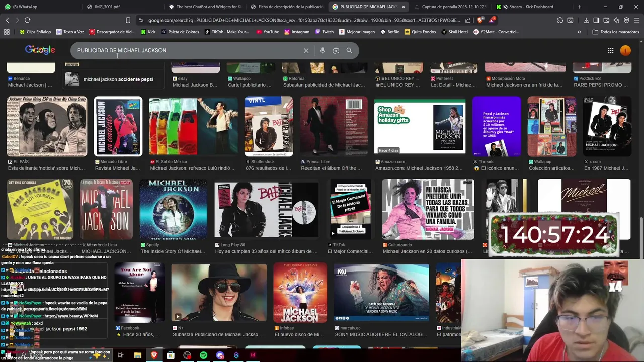Open the Clips EnRalop bookmark
The image size is (644, 362).
click(35, 32)
